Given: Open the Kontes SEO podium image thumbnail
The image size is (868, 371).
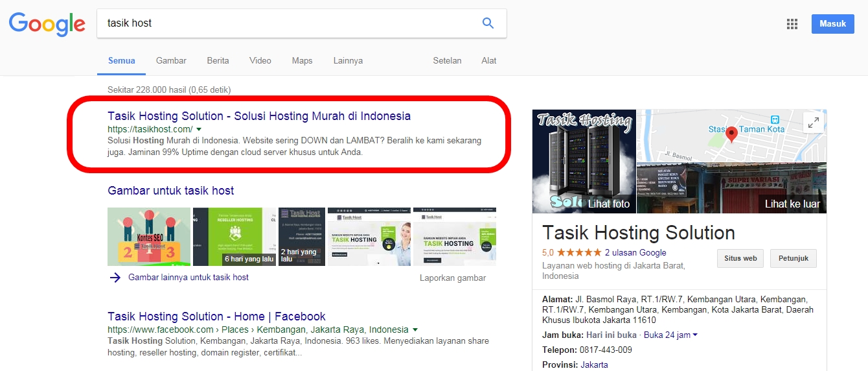Looking at the screenshot, I should 149,237.
